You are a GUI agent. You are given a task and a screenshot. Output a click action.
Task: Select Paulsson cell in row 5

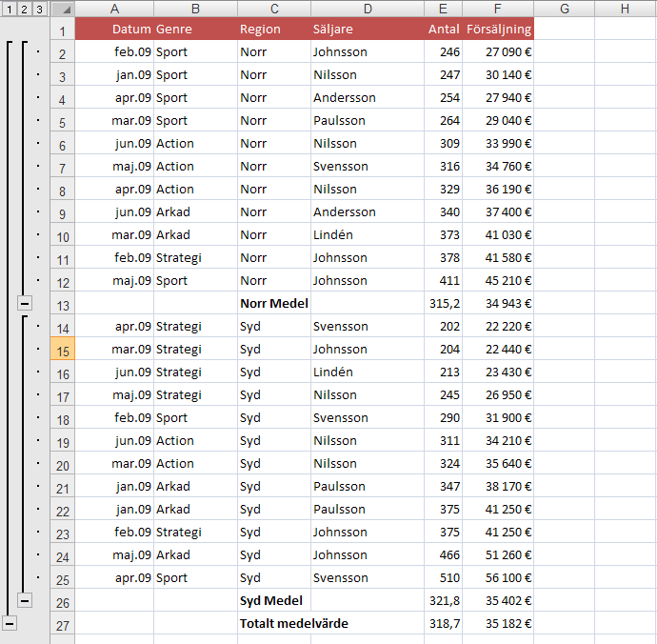coord(368,120)
